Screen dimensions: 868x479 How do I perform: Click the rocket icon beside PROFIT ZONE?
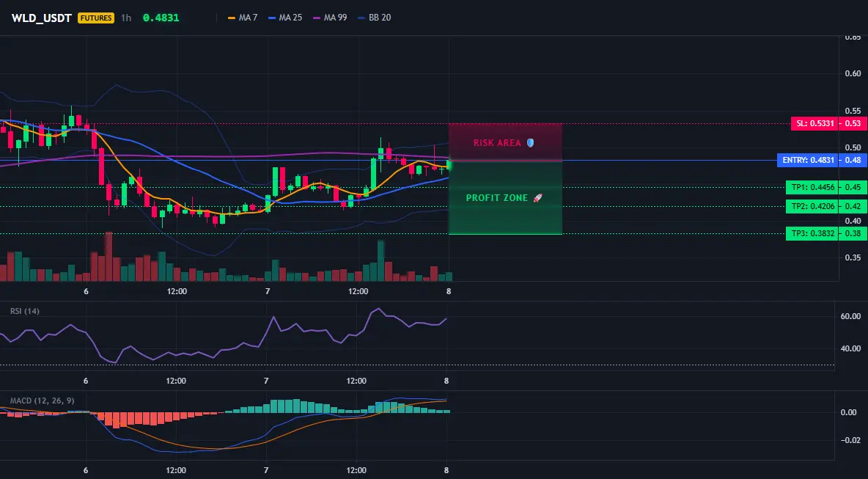point(537,198)
